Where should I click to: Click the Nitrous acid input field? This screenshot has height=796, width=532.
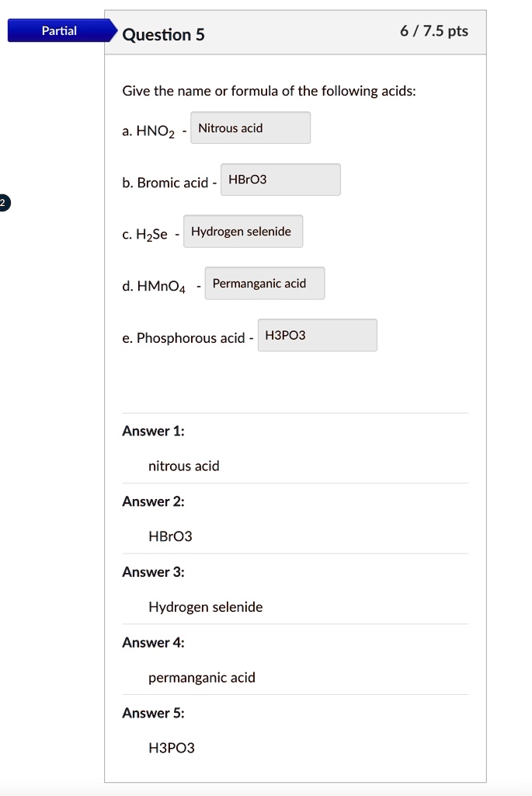[x=250, y=128]
